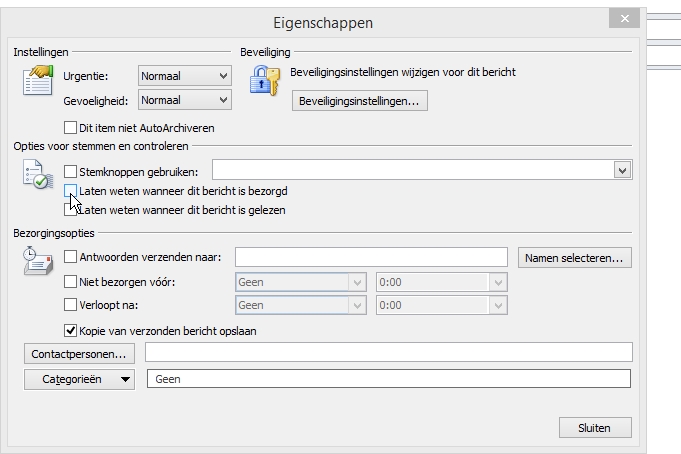Click the Namen selecteren... button
The width and height of the screenshot is (681, 454).
[x=575, y=258]
